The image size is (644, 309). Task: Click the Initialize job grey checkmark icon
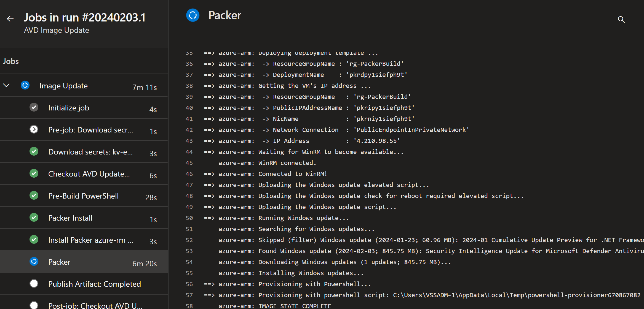click(x=34, y=107)
